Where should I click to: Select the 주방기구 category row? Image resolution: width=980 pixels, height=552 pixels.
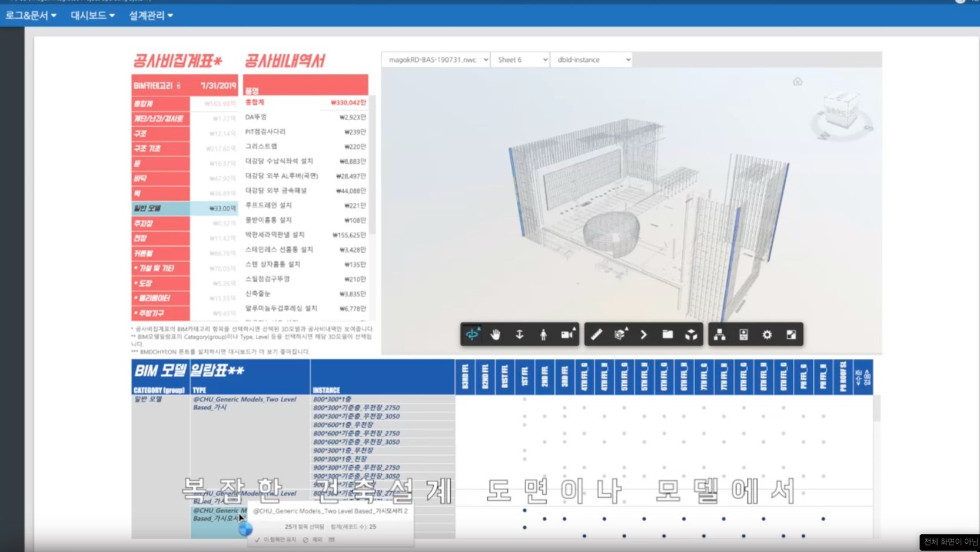(184, 313)
